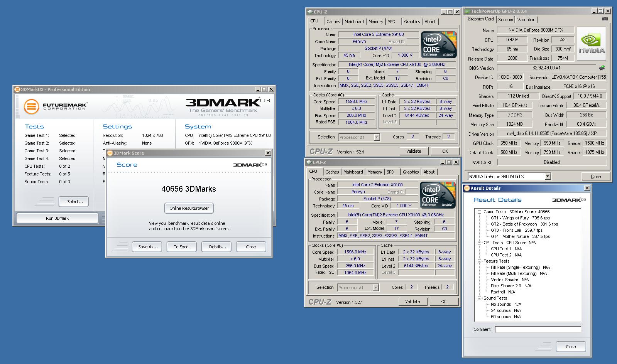Screen dimensions: 617x364
Task: Select 'Ragtroll N/A' tree row
Action: coord(503,292)
